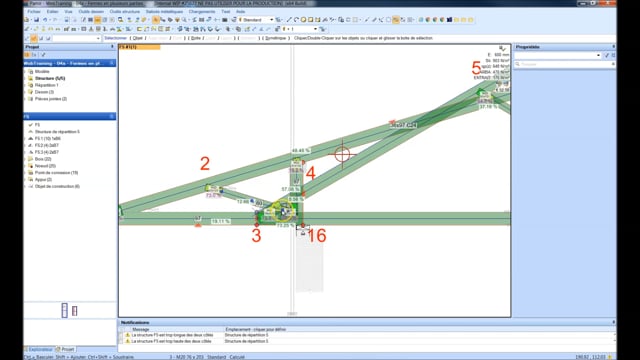Click the Save disk icon in toolbar
The height and width of the screenshot is (360, 640).
pyautogui.click(x=36, y=20)
